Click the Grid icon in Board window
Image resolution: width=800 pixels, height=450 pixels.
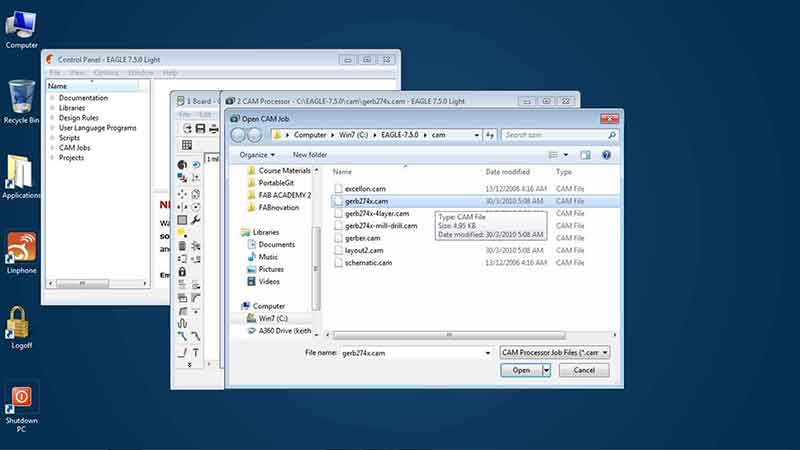187,145
